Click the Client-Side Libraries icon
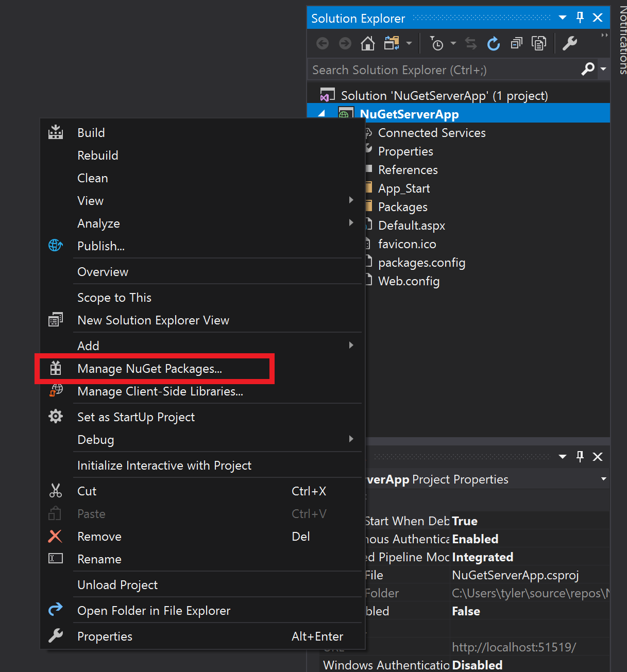Screen dimensions: 627x672 pyautogui.click(x=56, y=391)
